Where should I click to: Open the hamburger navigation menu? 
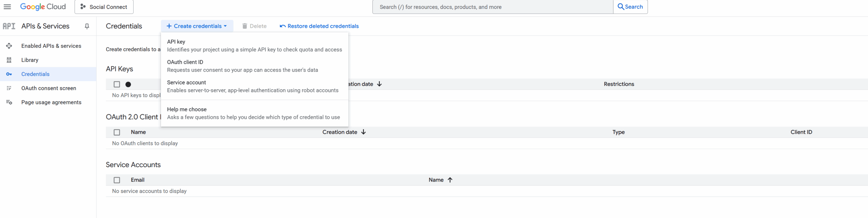[7, 7]
